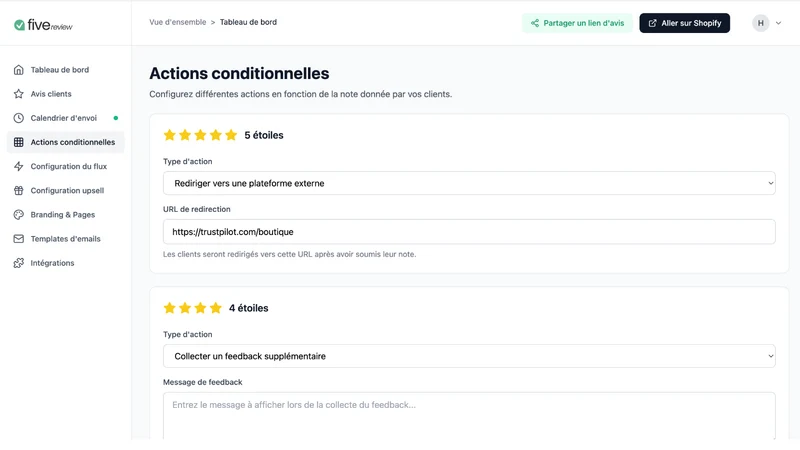Screen dimensions: 800x450
Task: Click the first star of the 4 étoiles rating
Action: [169, 308]
